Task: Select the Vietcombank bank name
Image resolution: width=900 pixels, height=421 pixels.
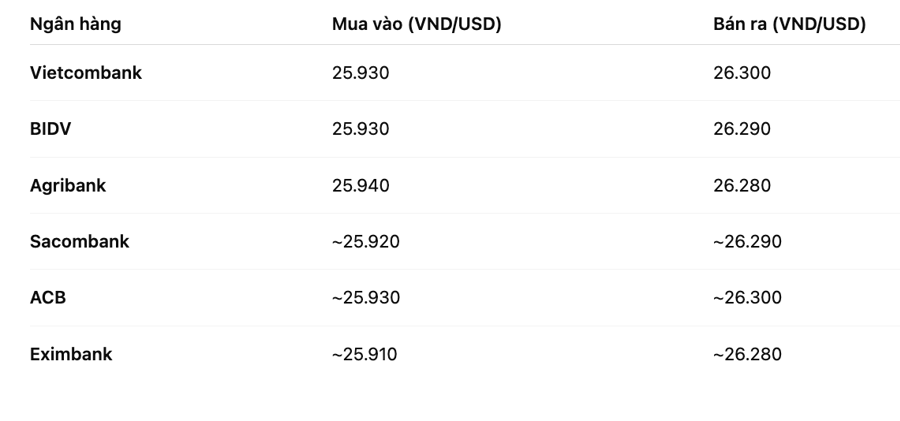Action: pyautogui.click(x=86, y=73)
